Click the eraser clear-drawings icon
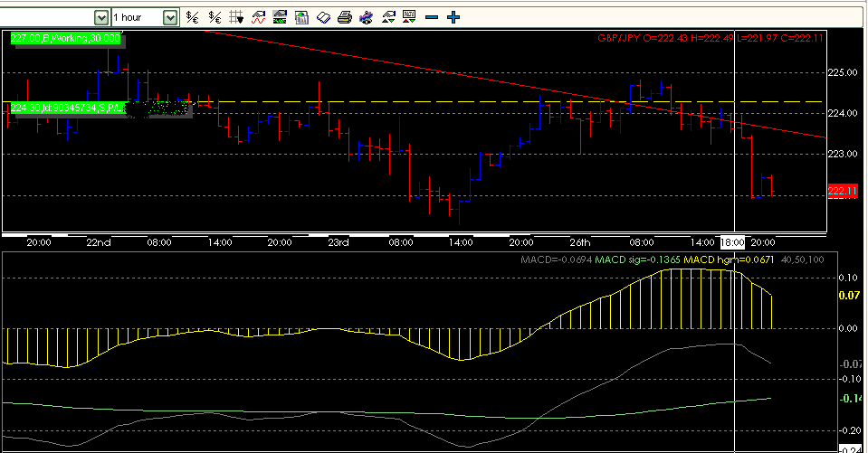 point(323,18)
